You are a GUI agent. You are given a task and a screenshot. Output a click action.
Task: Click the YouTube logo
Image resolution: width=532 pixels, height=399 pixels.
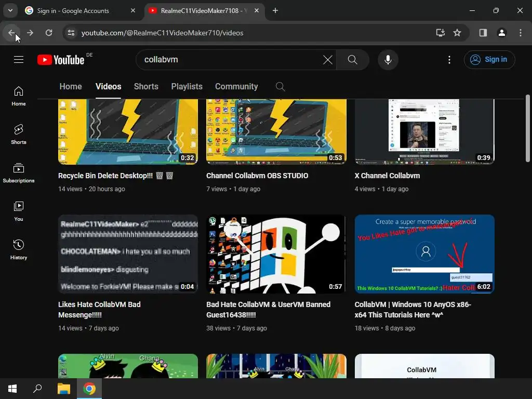pyautogui.click(x=61, y=60)
